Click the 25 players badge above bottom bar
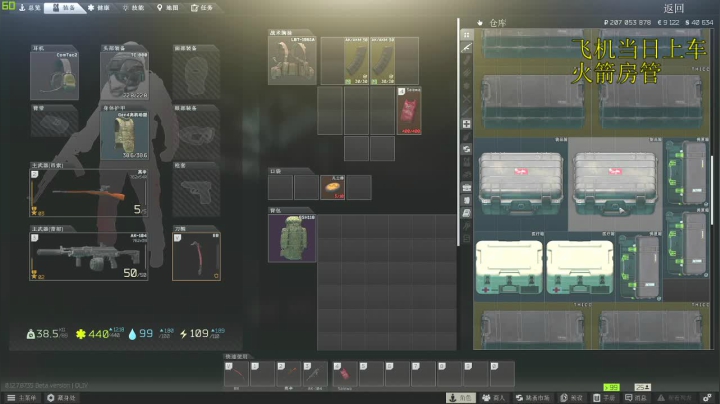This screenshot has height=404, width=720. 642,387
